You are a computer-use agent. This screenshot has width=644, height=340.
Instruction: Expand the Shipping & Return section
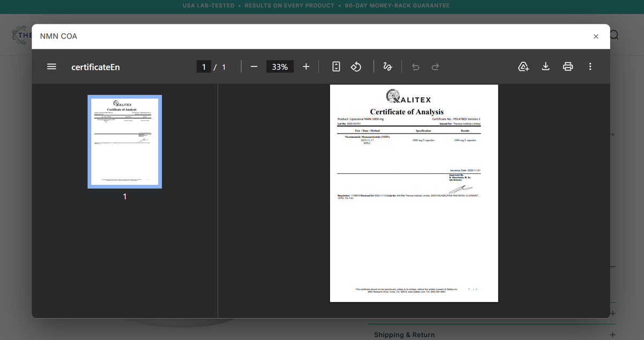pos(612,335)
